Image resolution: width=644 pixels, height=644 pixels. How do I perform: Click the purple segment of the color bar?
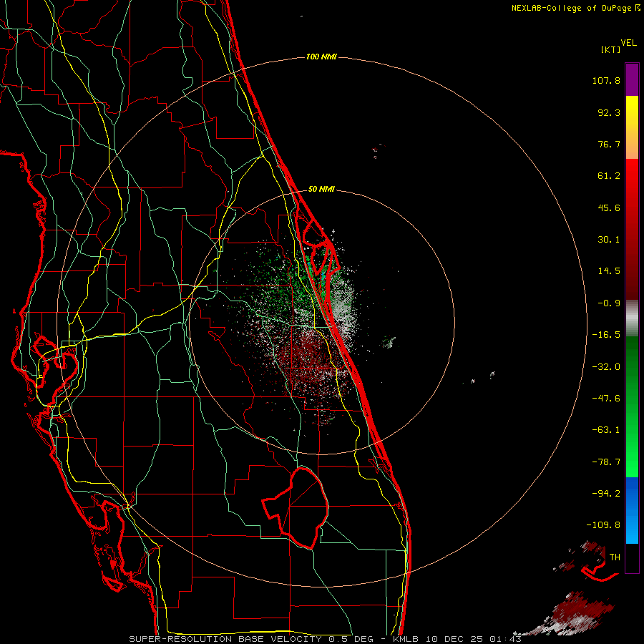coord(632,79)
